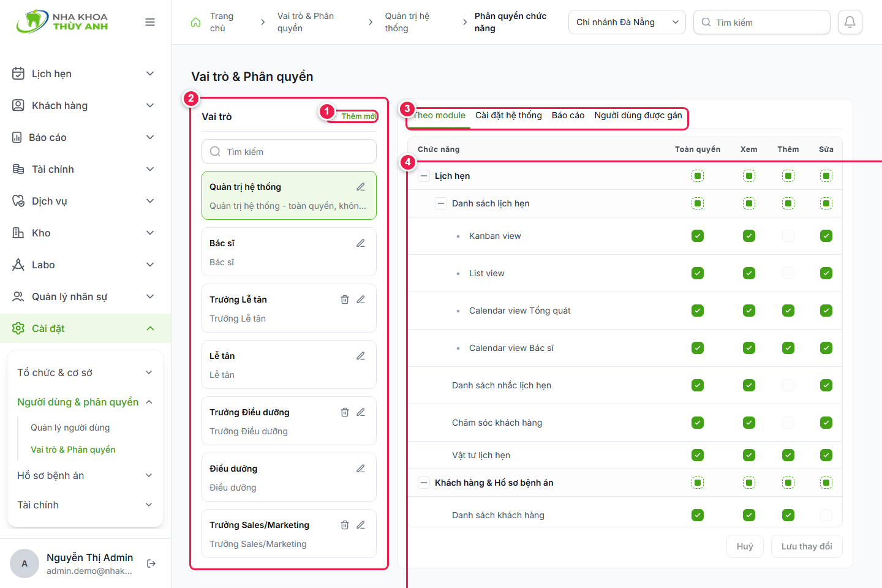The height and width of the screenshot is (588, 882).
Task: Delete the Trưởng Sales/Marketing role
Action: click(345, 525)
